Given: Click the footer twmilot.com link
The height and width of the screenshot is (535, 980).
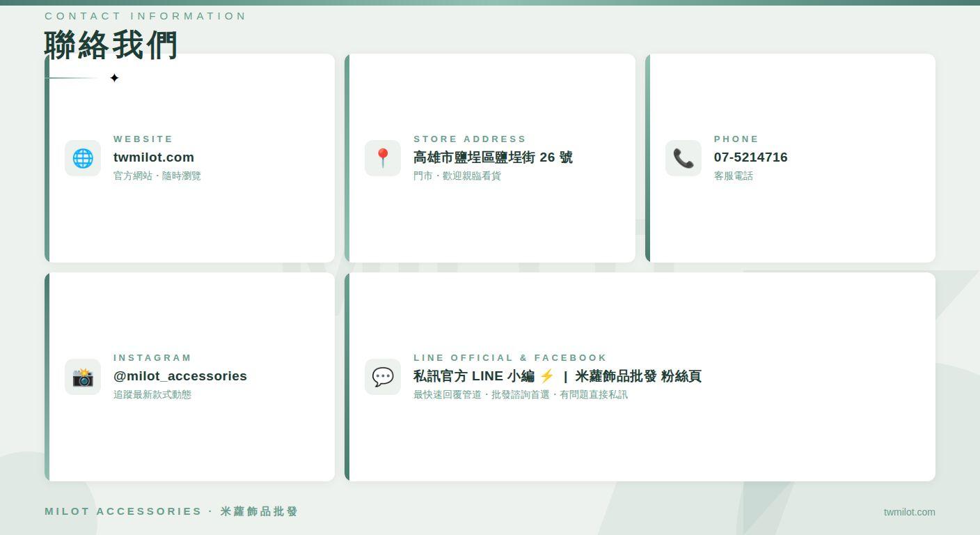Looking at the screenshot, I should [910, 512].
